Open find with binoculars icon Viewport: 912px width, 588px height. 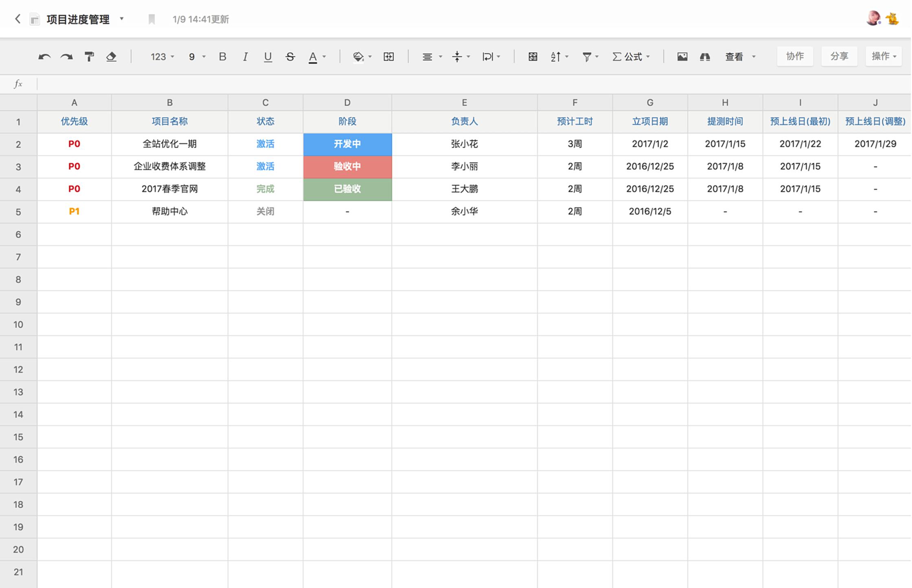coord(705,57)
